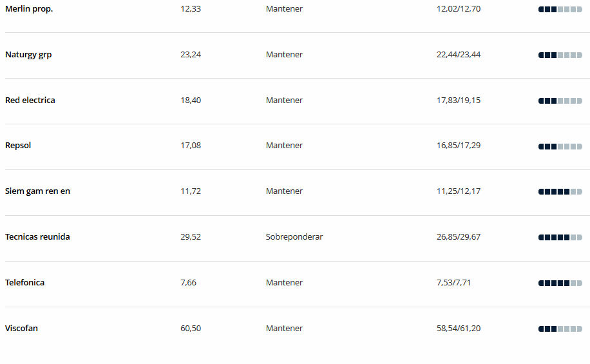
Task: Open the Naturgy grp stock entry
Action: click(28, 55)
